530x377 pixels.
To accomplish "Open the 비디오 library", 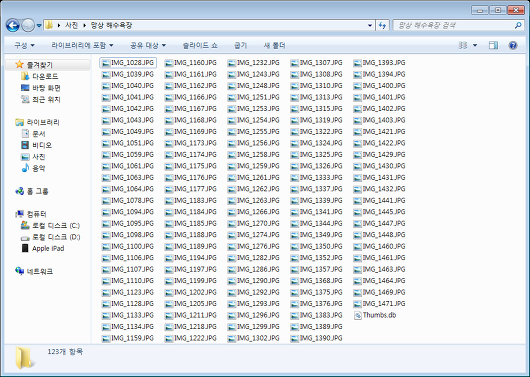I will (x=42, y=145).
